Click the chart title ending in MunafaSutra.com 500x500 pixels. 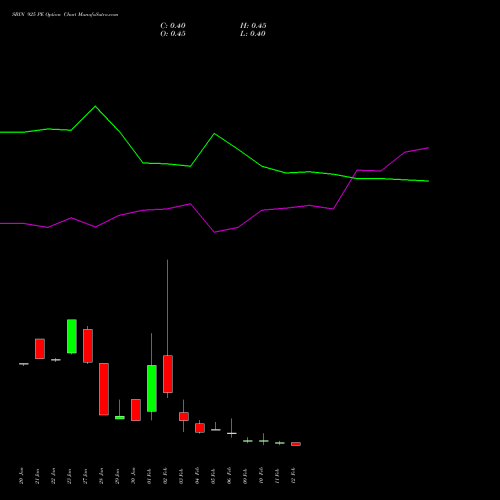65,15
